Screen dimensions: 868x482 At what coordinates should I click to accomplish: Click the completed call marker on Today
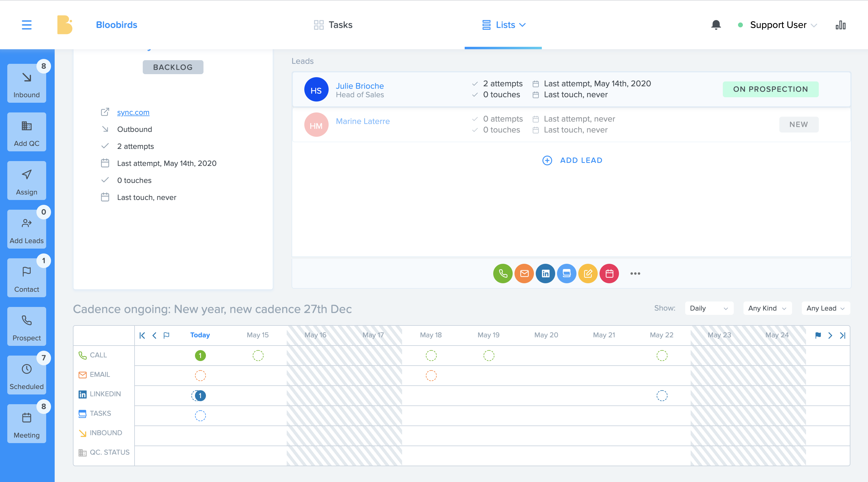(x=200, y=355)
